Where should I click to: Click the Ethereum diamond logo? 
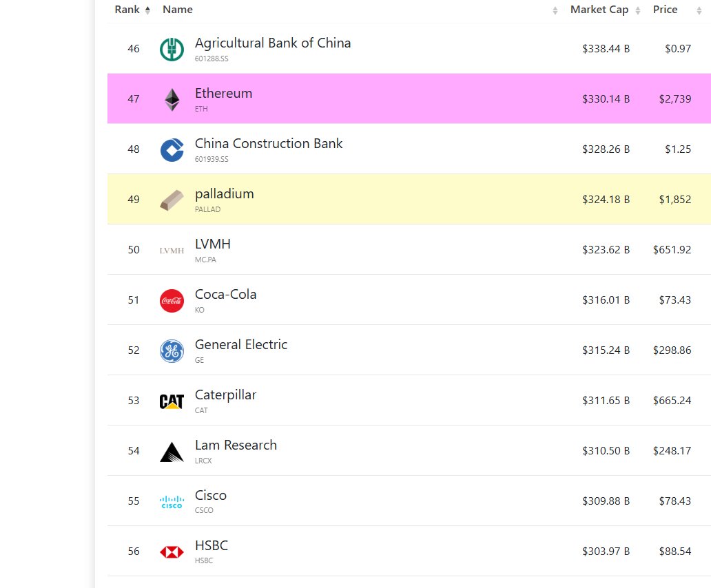[x=172, y=99]
